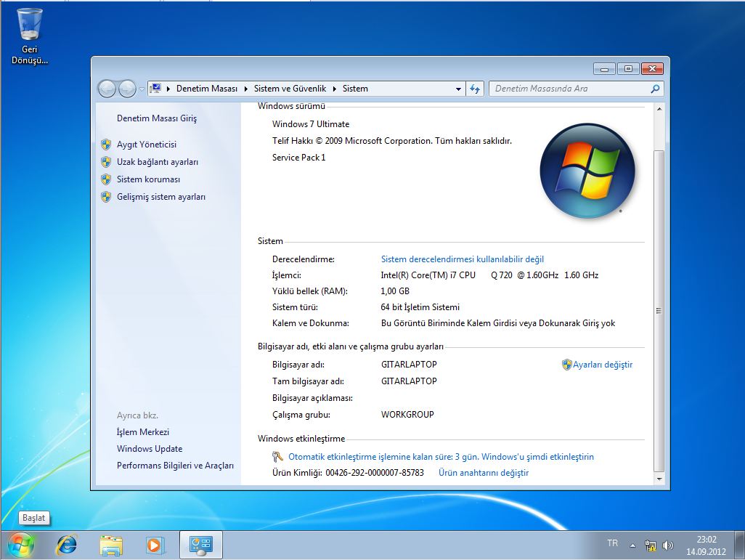This screenshot has width=745, height=560.
Task: Minimize the Sistem window
Action: pyautogui.click(x=604, y=69)
